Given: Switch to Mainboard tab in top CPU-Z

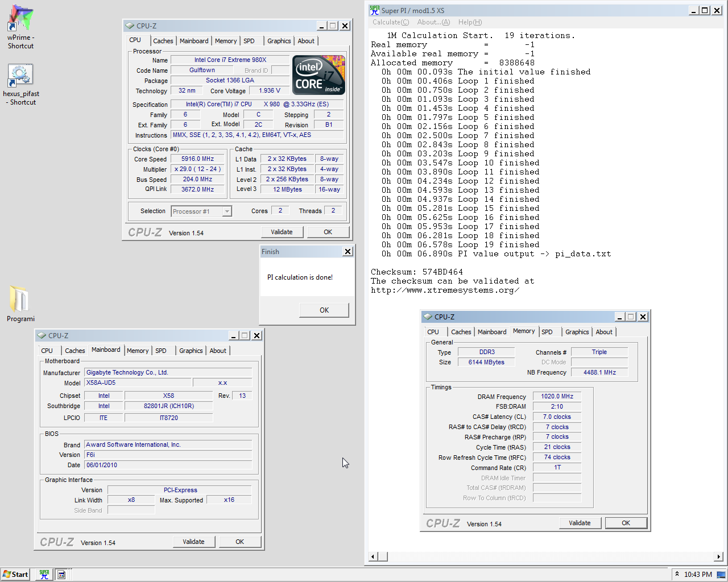Looking at the screenshot, I should click(194, 41).
